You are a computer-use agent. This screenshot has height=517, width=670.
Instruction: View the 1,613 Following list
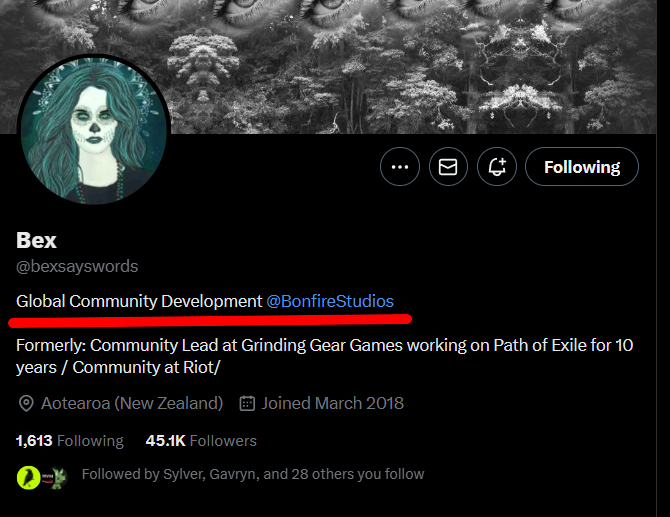tap(70, 441)
